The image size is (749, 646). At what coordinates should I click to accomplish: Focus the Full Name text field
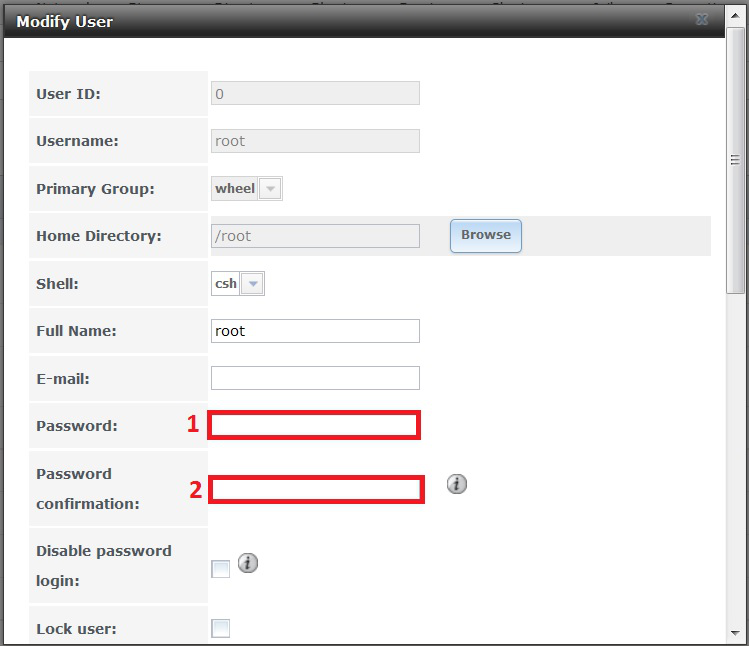click(x=315, y=331)
